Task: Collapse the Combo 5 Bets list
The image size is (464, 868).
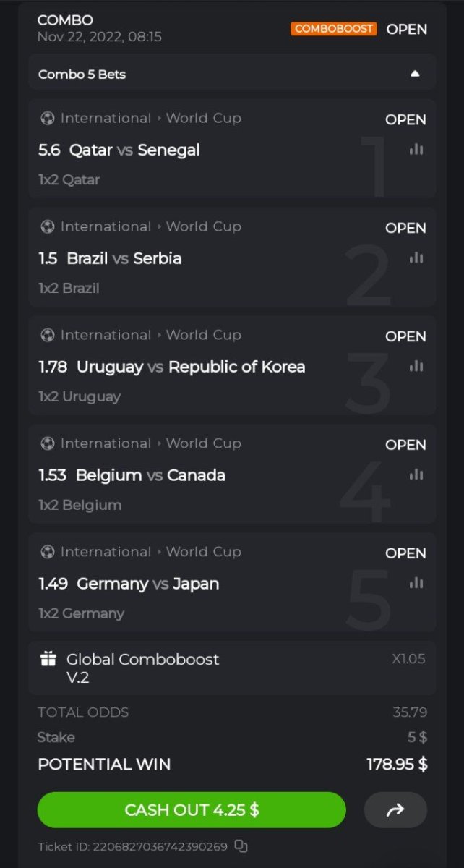Action: (x=415, y=74)
